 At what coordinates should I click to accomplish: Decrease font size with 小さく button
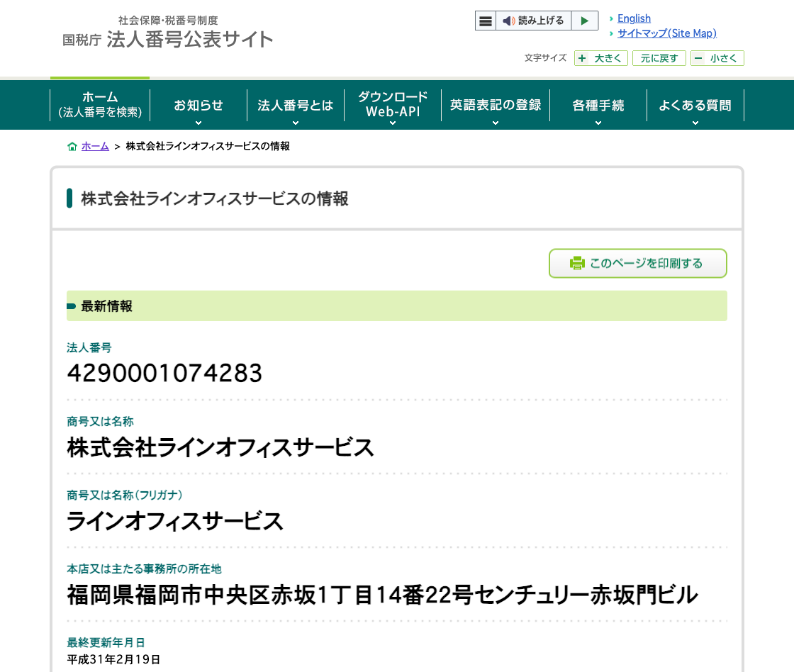(x=717, y=58)
